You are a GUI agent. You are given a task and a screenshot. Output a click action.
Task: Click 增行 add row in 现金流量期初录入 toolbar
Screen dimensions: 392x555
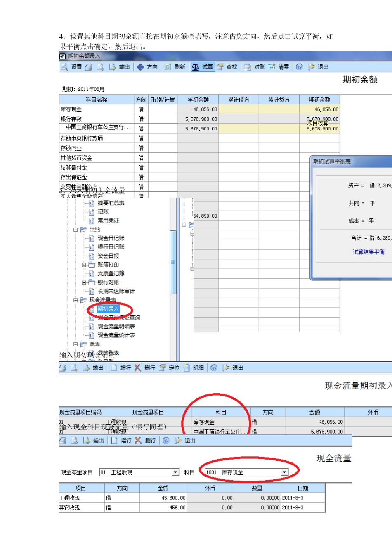(x=121, y=368)
